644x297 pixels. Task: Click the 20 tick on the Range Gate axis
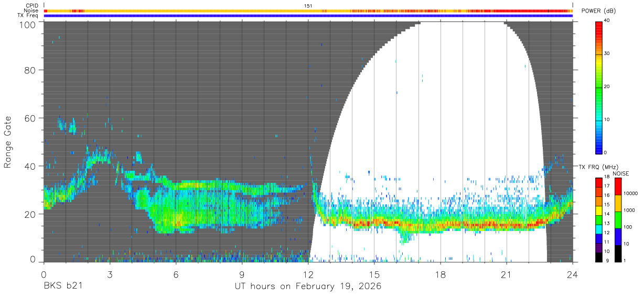(x=31, y=214)
